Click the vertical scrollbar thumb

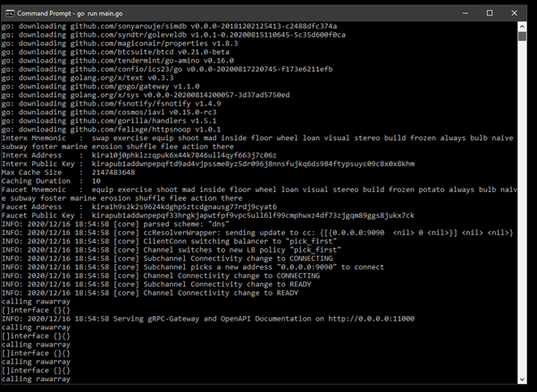click(x=522, y=37)
